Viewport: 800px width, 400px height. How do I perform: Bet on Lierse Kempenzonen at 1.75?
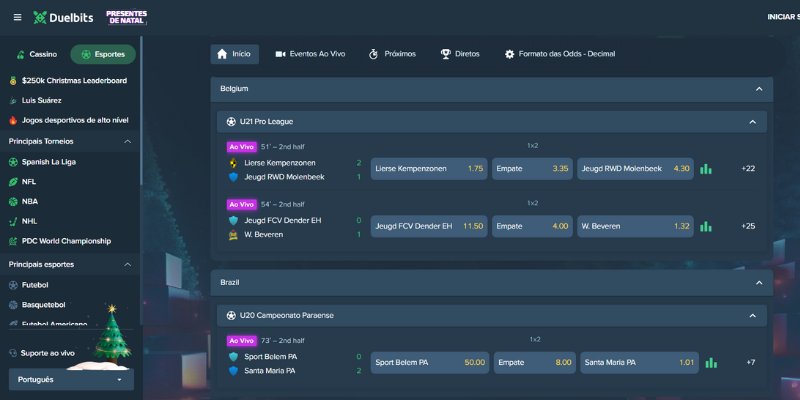(x=429, y=169)
